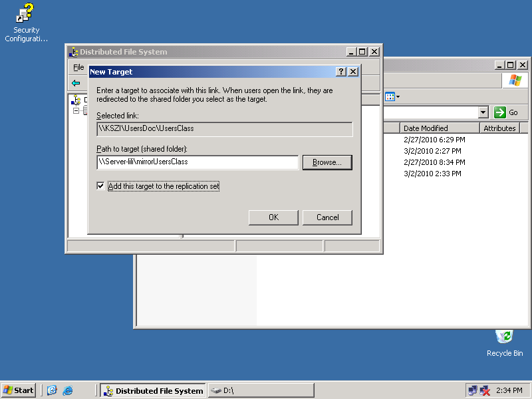Viewport: 532px width, 399px height.
Task: Select row dated 2/27/2010 8:34 PM
Action: 434,162
